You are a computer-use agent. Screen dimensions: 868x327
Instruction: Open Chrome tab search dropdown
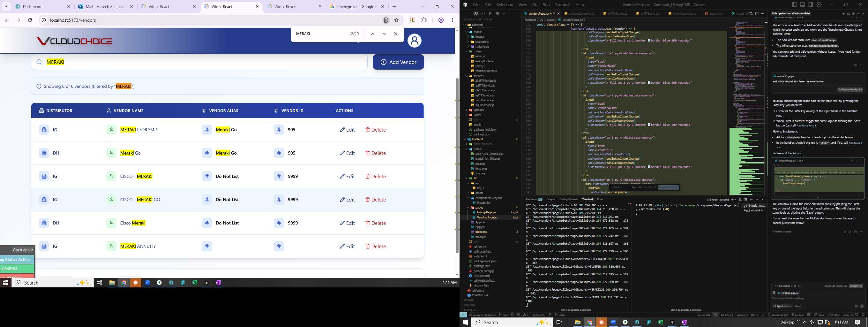[6, 6]
